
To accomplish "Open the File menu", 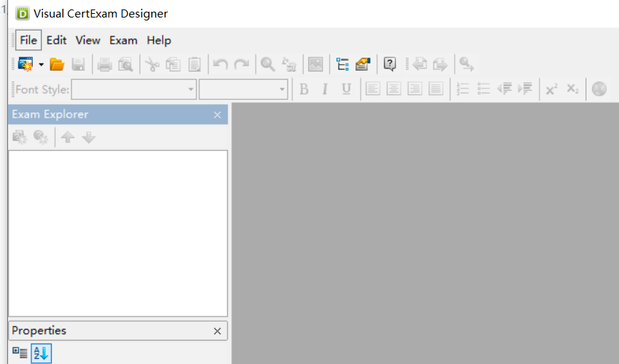I will click(x=28, y=40).
